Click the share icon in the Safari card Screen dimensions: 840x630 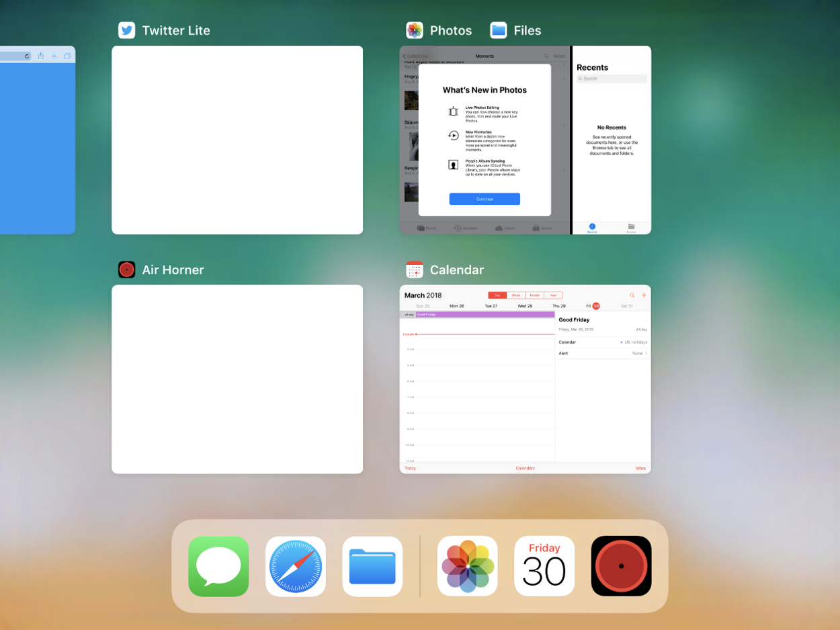point(40,56)
